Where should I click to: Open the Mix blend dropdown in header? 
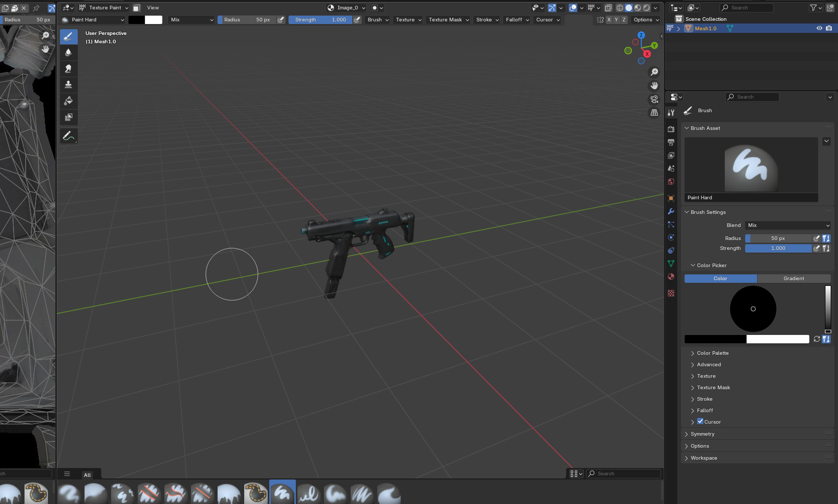click(191, 20)
